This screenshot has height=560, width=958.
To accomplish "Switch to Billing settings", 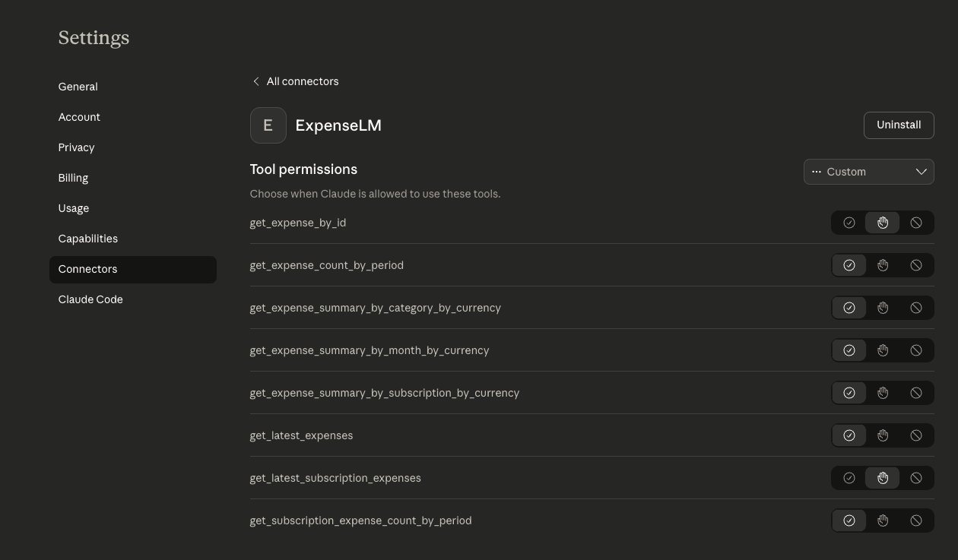I will (x=73, y=178).
